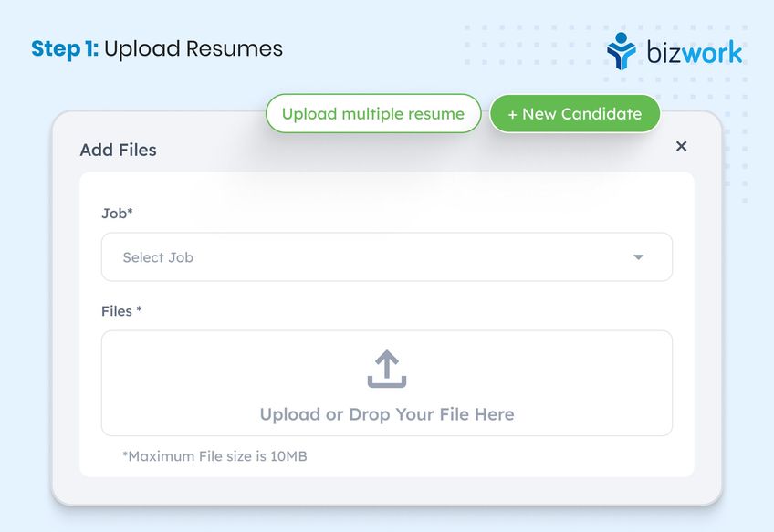Click the arrow pointing up above the drop text

386,363
